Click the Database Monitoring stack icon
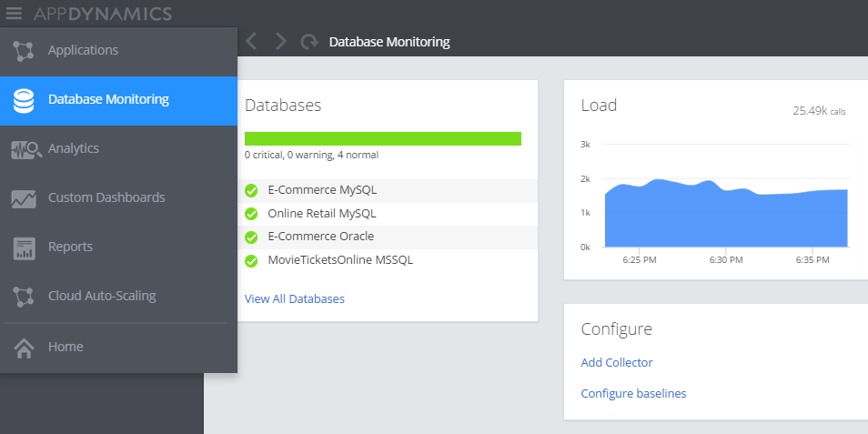Viewport: 868px width, 434px height. 24,100
